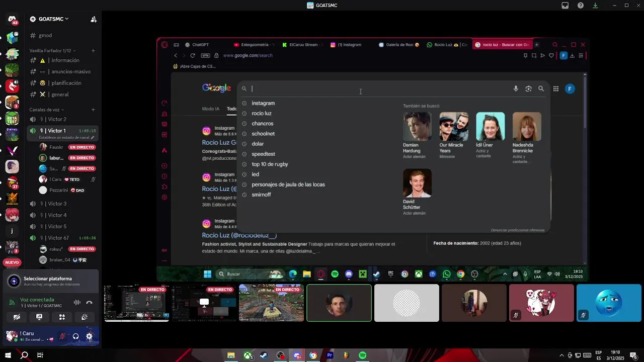644x362 pixels.
Task: Open the invite people icon beside GOATSMC
Action: (94, 19)
